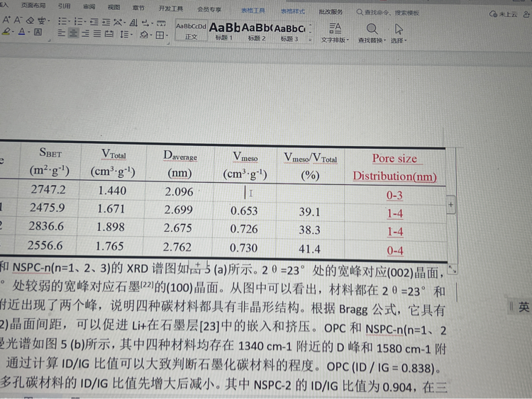532x399 pixels.
Task: Click the table resize handle at bottom-right corner
Action: click(453, 269)
